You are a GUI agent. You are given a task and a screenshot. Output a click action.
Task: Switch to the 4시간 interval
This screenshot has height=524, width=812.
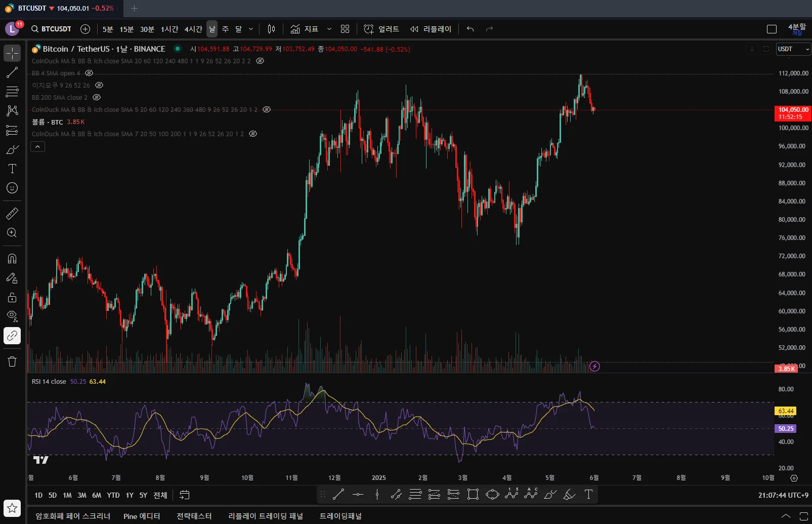(x=193, y=29)
